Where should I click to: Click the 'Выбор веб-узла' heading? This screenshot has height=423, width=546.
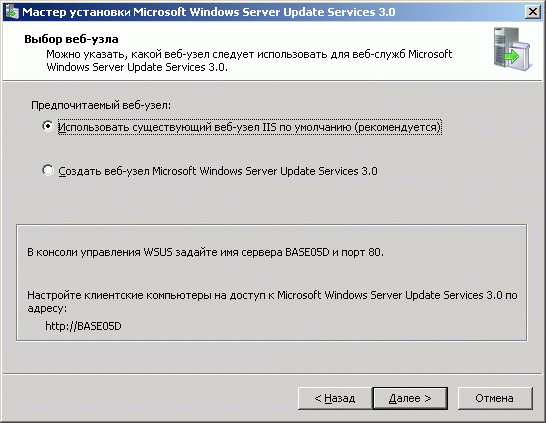(x=71, y=39)
